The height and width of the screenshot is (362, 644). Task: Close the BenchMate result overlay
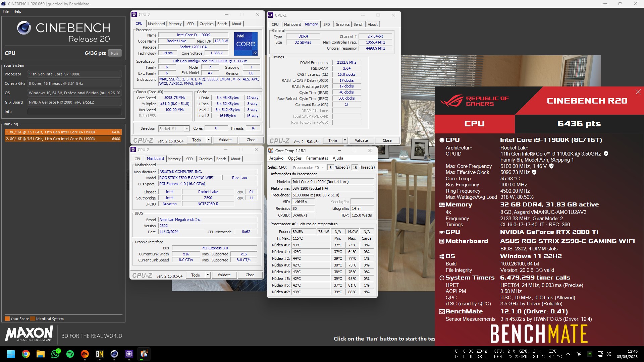[x=638, y=92]
